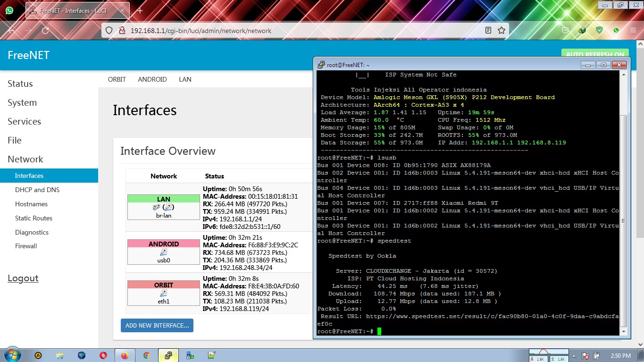Viewport: 644px width, 362px height.
Task: Click the green LAN network label
Action: coord(164,199)
